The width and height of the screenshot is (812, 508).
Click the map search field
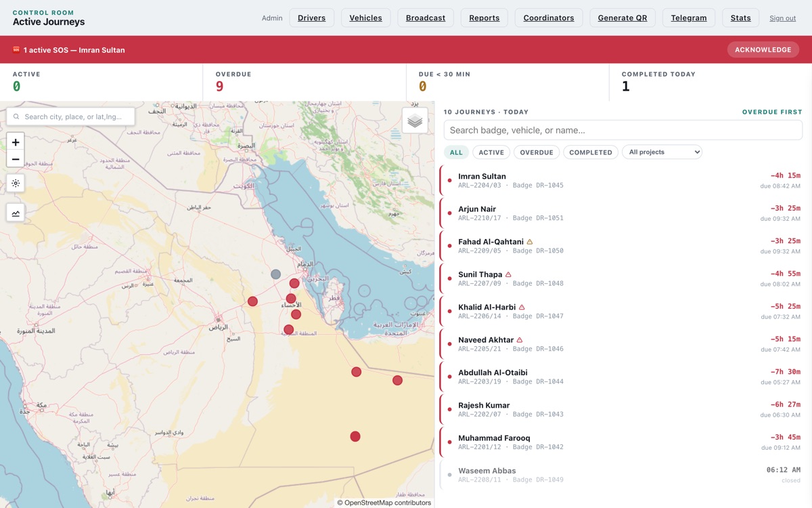click(71, 117)
